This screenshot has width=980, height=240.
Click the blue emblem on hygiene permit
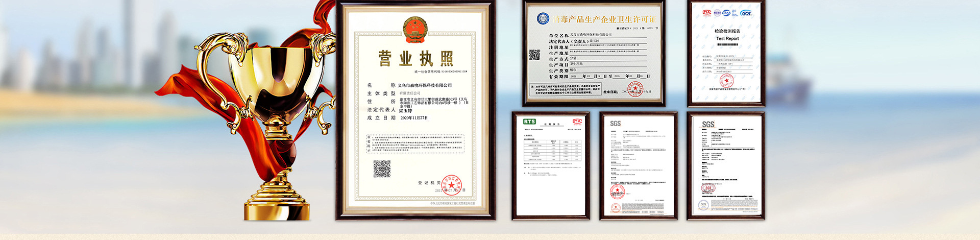point(543,19)
